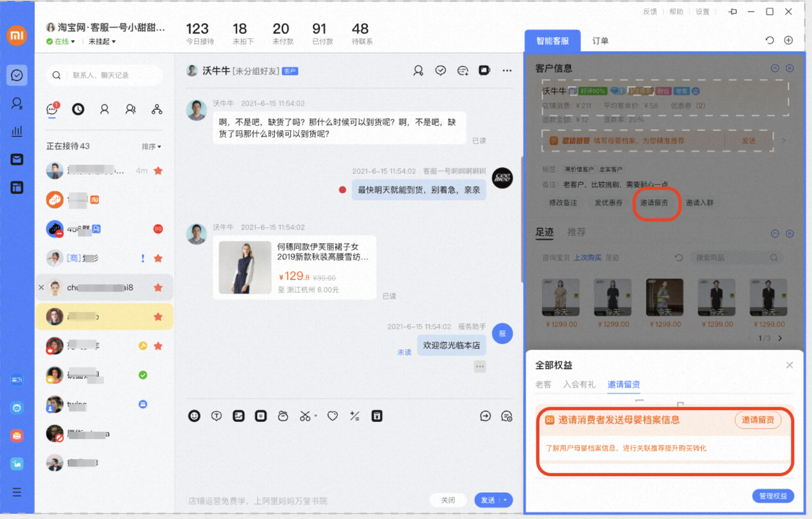
Task: Click the scissors screenshot tool
Action: 305,416
